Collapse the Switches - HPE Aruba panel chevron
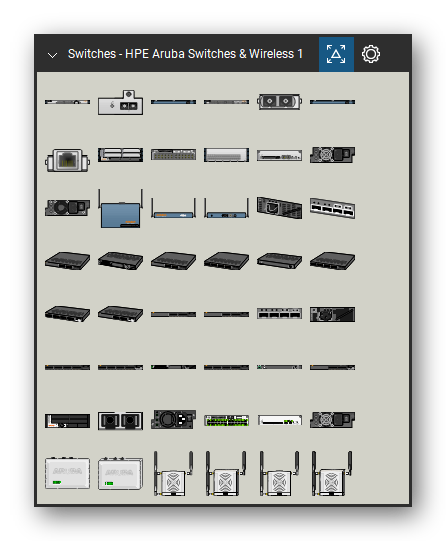This screenshot has width=446, height=541. (52, 55)
